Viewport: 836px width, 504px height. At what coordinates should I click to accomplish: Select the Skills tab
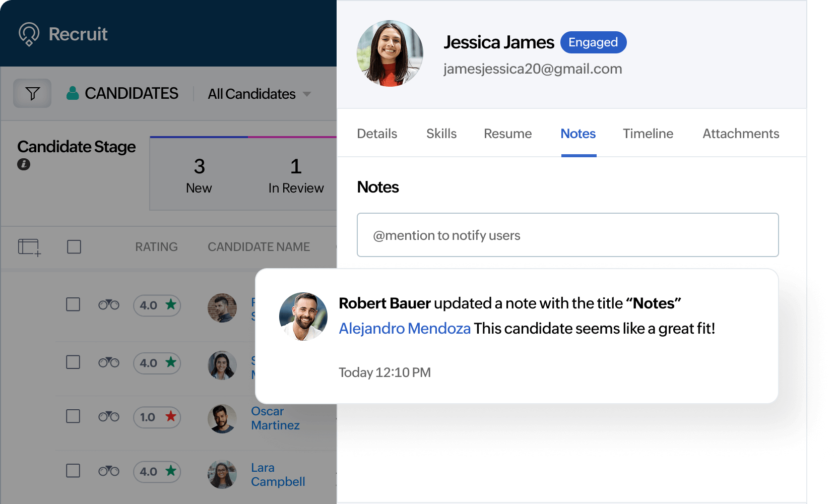pyautogui.click(x=441, y=134)
